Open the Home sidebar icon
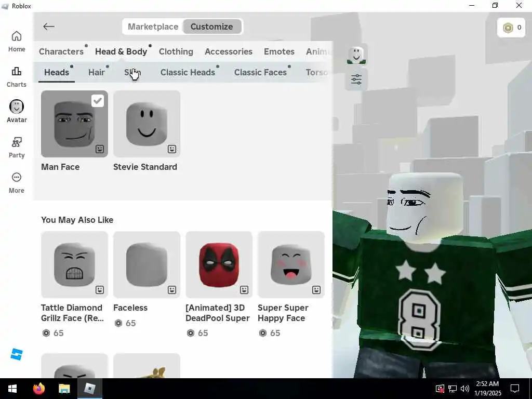 (17, 42)
